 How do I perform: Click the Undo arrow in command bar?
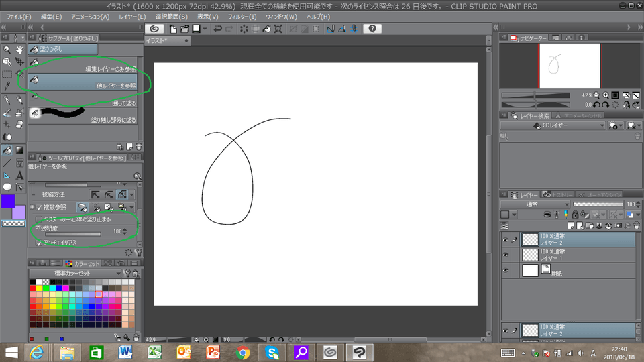(x=217, y=29)
